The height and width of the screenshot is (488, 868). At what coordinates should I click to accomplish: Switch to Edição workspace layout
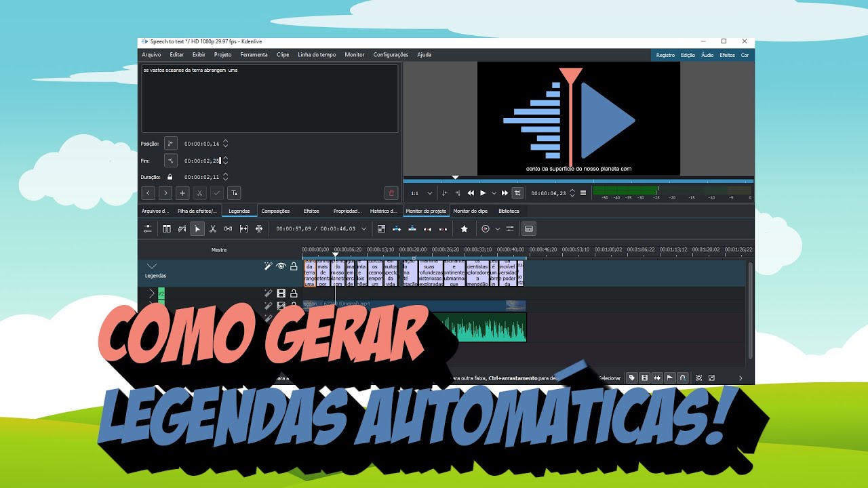tap(688, 55)
